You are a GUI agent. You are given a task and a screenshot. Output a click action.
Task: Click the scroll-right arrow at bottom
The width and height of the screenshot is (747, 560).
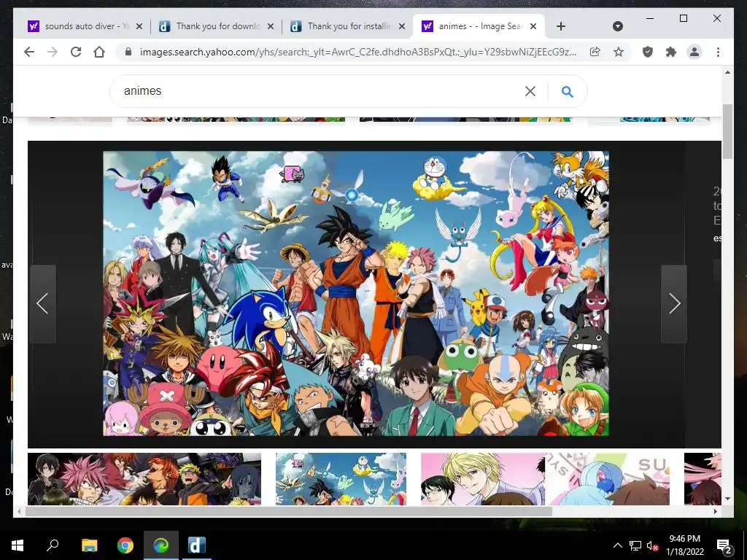click(715, 511)
